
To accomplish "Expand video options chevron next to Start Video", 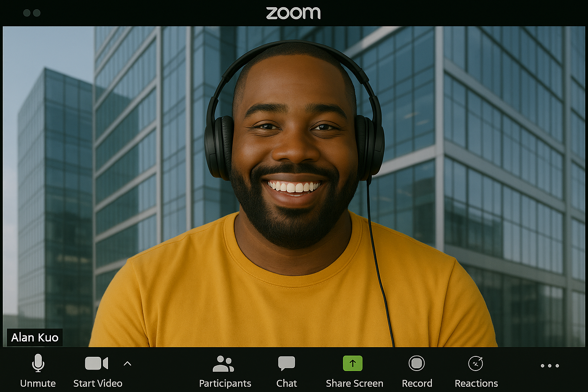I will click(127, 364).
